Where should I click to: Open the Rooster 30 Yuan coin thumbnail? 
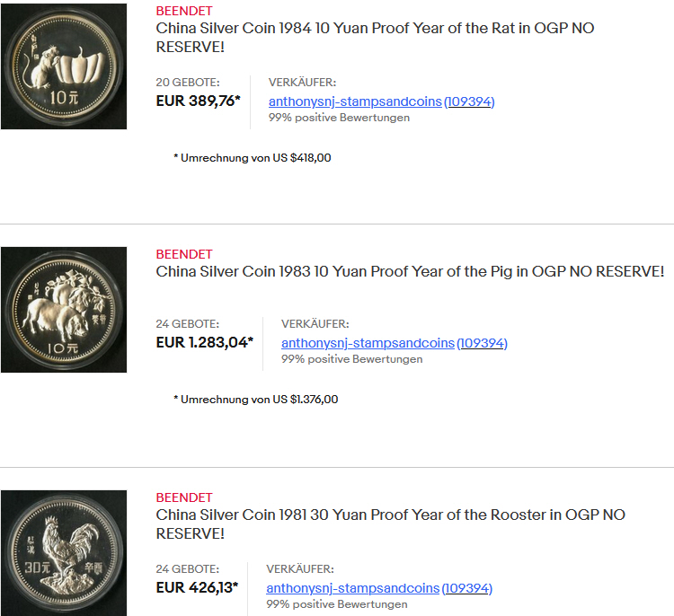pyautogui.click(x=64, y=553)
